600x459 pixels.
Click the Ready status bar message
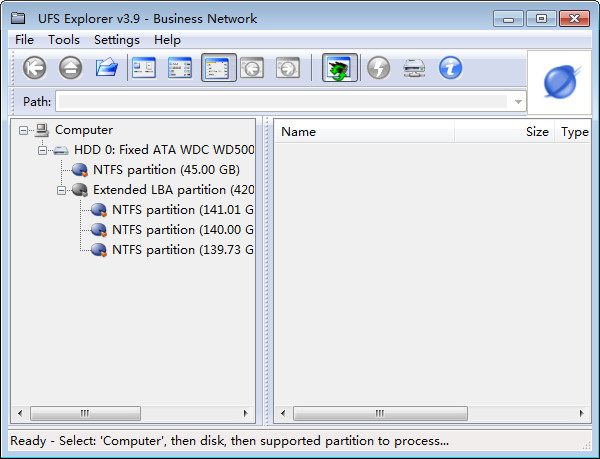[229, 441]
